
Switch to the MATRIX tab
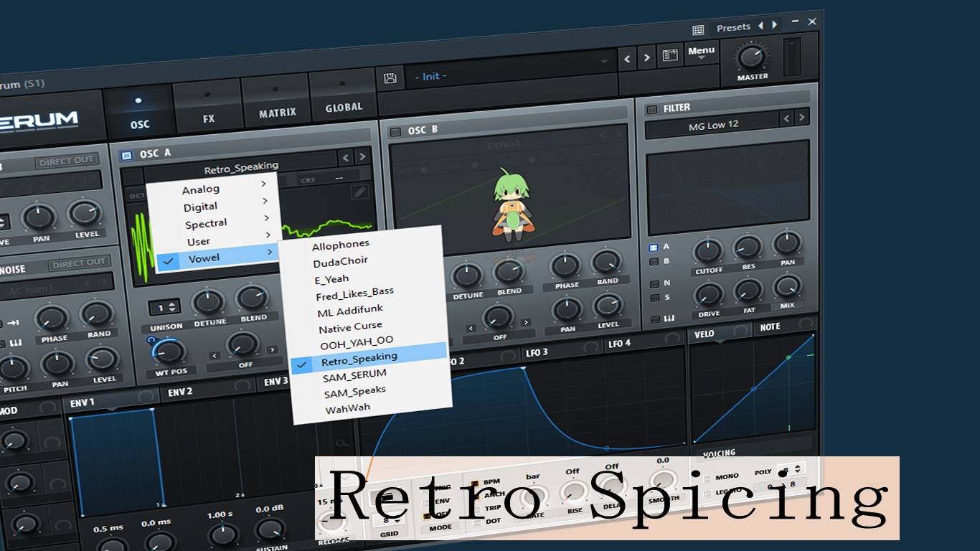click(277, 103)
